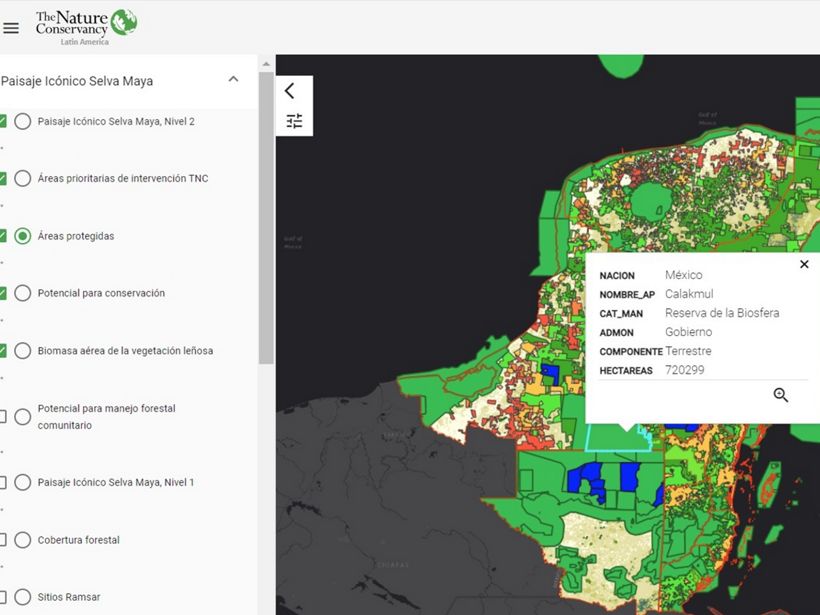
Task: Choose Sitios Ramsar radio button
Action: (22, 597)
